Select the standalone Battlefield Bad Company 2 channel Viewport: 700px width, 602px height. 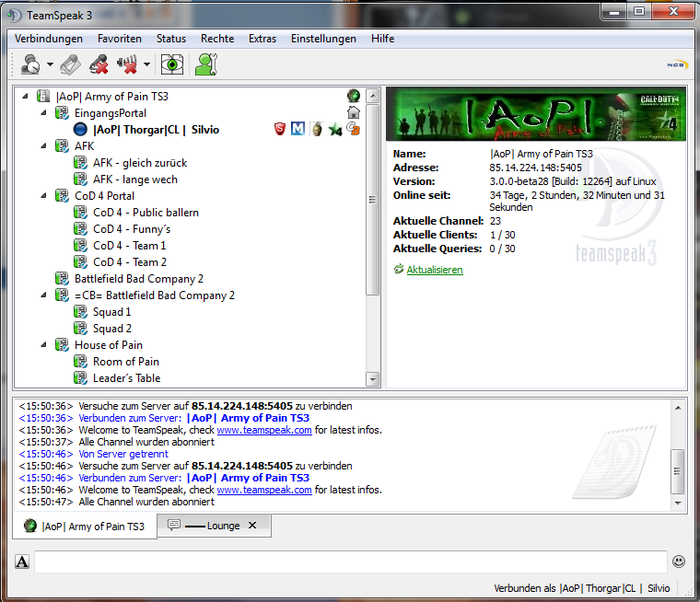coord(139,279)
